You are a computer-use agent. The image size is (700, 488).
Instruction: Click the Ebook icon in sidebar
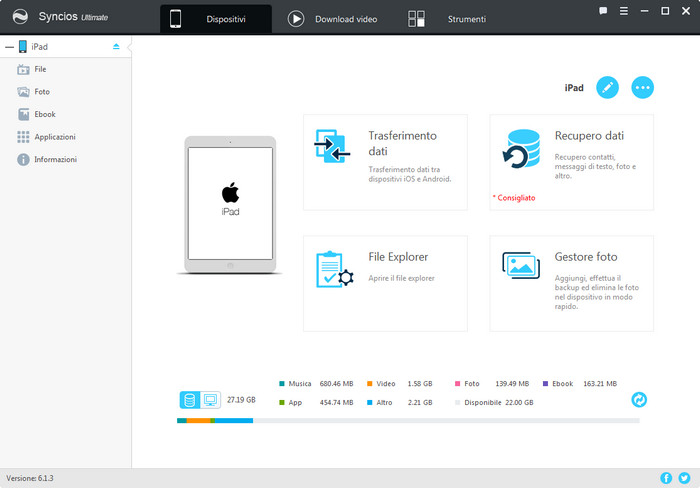click(23, 114)
